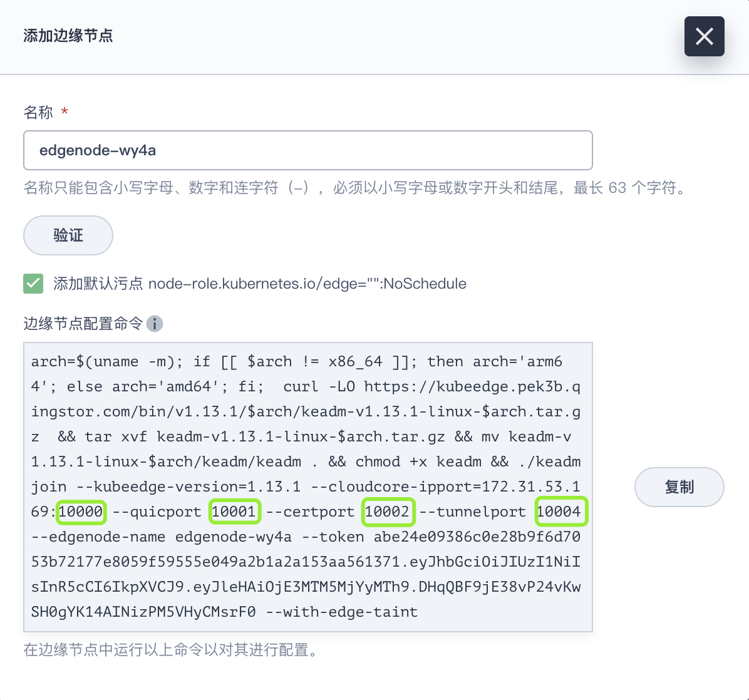This screenshot has width=749, height=700.
Task: Click the 在边缘节点中运行以上命令 hint text
Action: (170, 650)
